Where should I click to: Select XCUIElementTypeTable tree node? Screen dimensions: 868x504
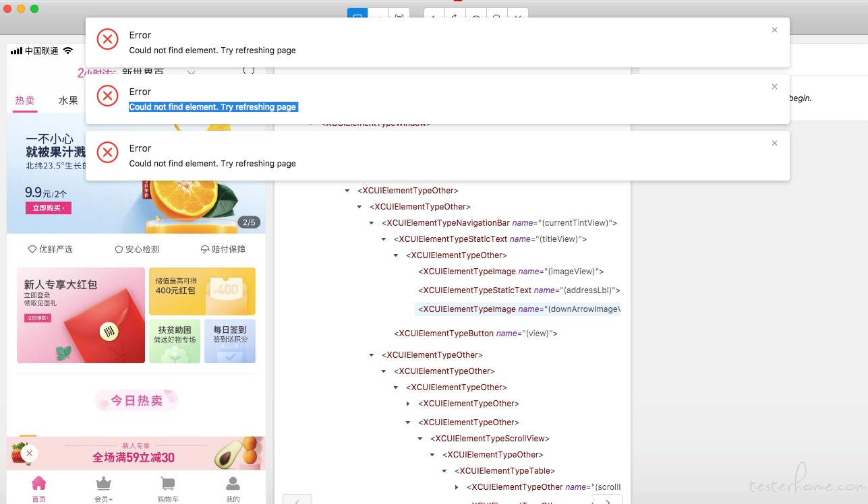(x=504, y=471)
